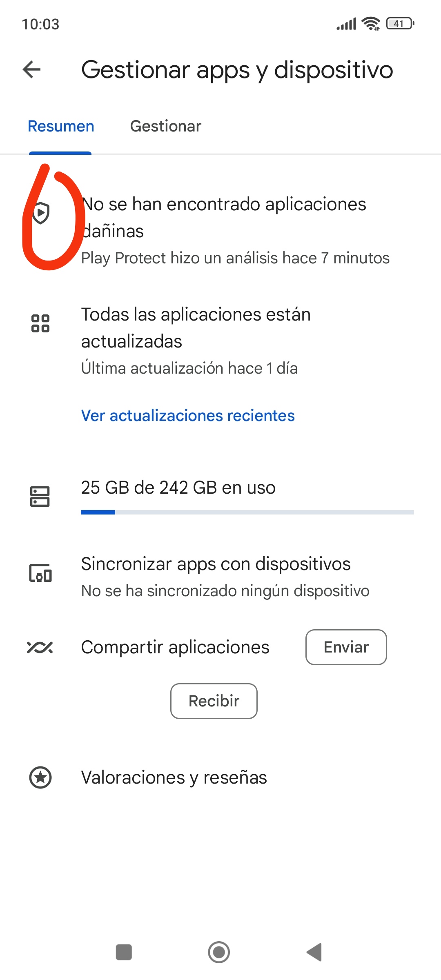Tap the share apps crossed-arrows icon
This screenshot has width=441, height=980.
tap(40, 647)
